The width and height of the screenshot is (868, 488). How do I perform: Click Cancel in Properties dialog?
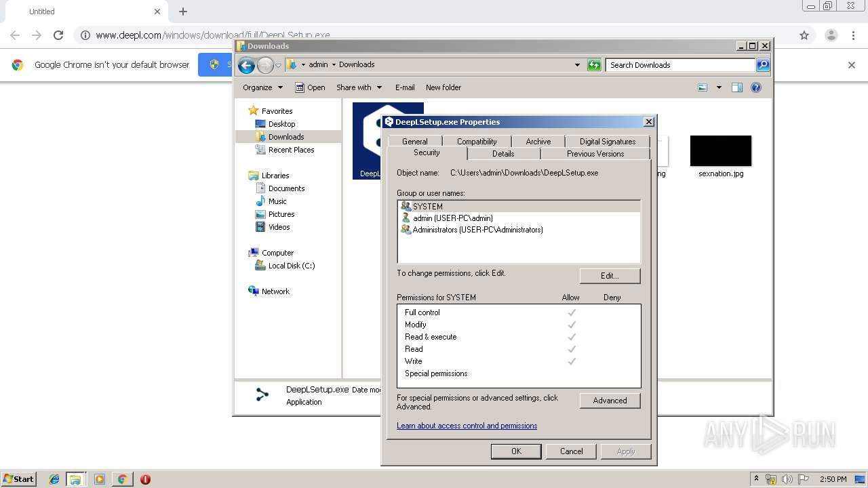571,451
